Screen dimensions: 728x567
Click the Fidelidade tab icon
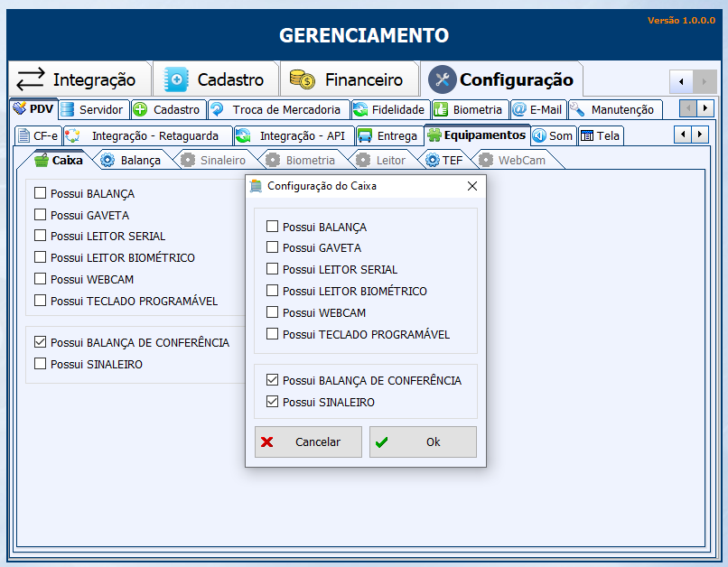(360, 109)
